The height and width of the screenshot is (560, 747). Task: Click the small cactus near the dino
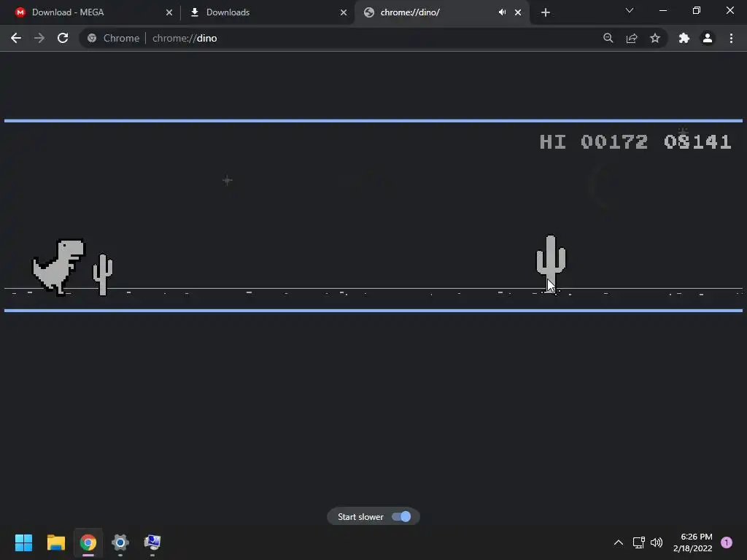102,275
